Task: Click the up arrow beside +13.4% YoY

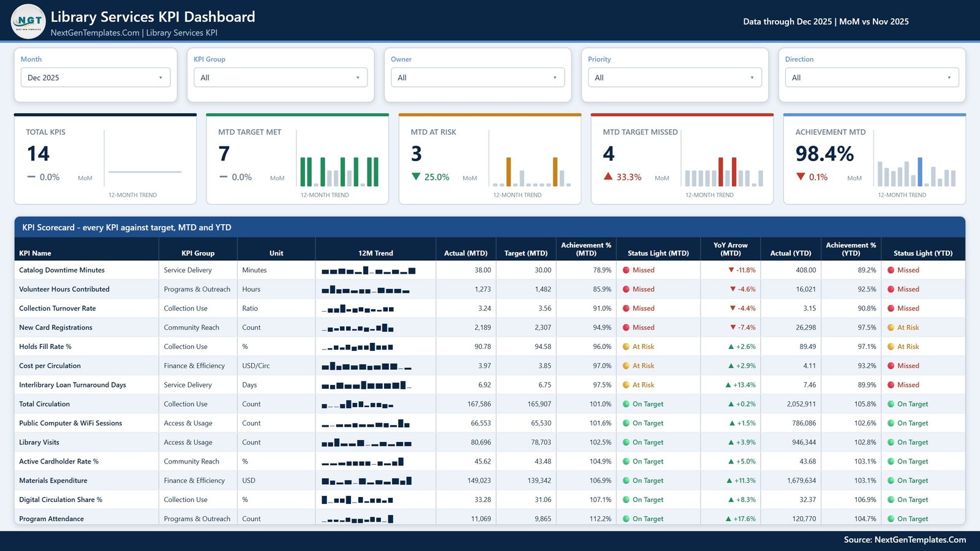Action: click(728, 385)
